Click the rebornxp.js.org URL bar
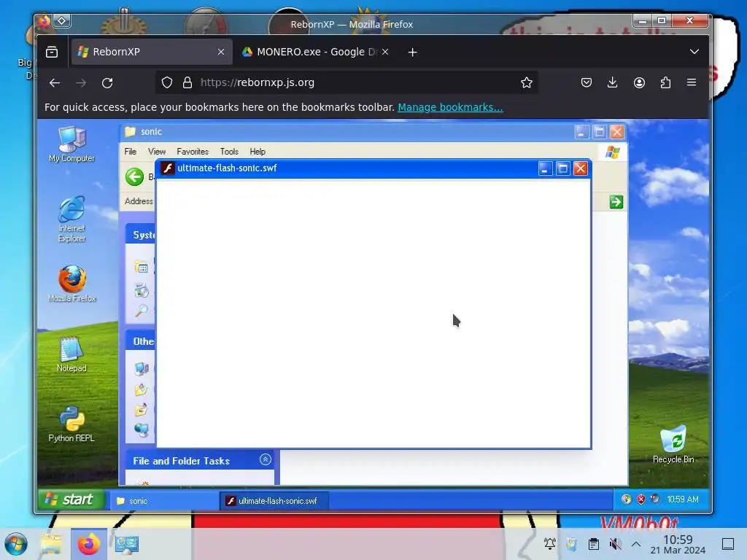 click(347, 83)
